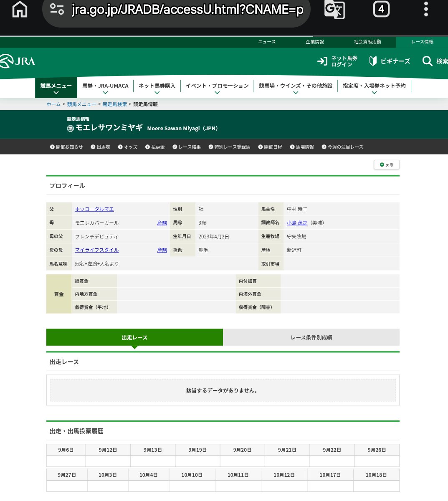Open trainer link 小島 茂之
Image resolution: width=448 pixels, height=501 pixels.
point(297,223)
